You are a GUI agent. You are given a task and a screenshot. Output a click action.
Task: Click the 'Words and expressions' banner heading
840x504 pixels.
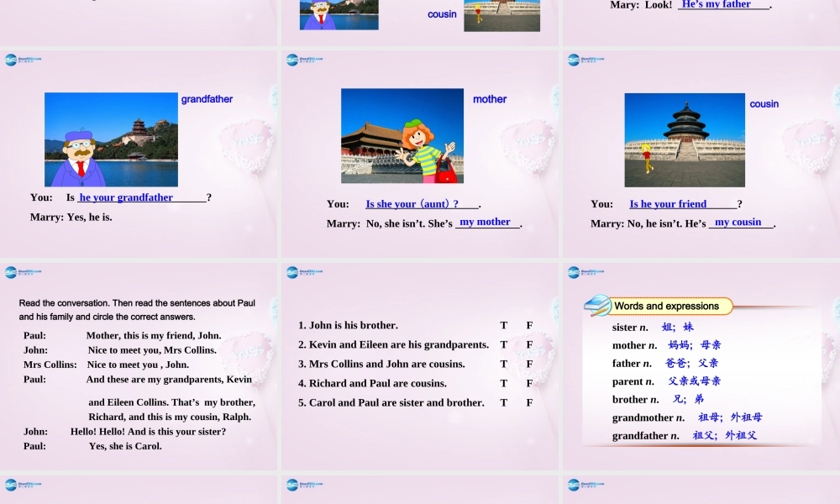666,306
